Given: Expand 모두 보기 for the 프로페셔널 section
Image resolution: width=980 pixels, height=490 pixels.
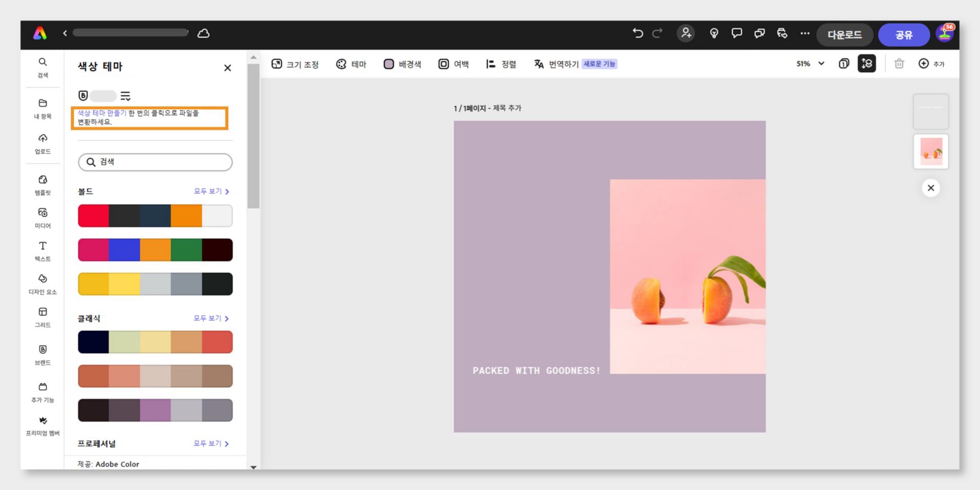Looking at the screenshot, I should pos(211,444).
